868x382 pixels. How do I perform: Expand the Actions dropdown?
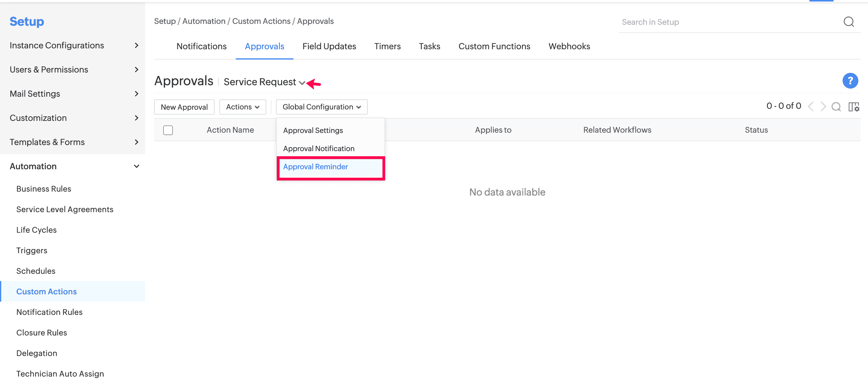(243, 107)
